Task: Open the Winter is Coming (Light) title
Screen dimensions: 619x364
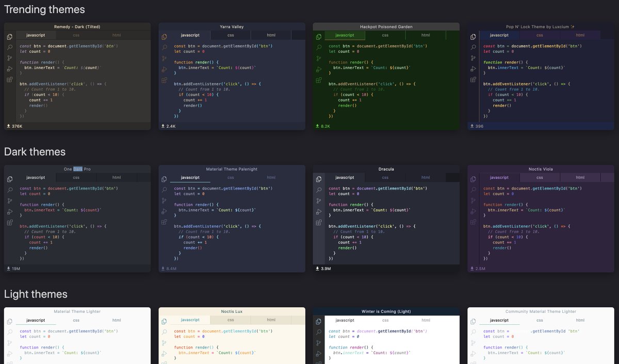Action: point(386,311)
